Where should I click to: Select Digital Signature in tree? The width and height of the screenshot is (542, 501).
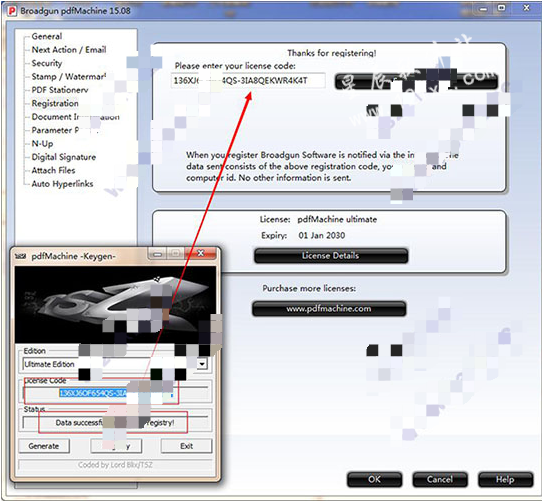coord(64,157)
